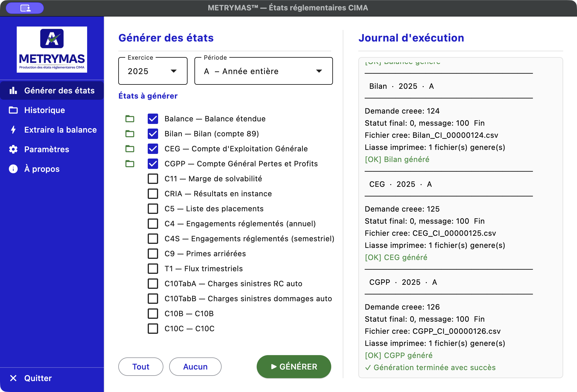Click 'Génération terminée avec succès' message
The image size is (577, 392).
[430, 367]
